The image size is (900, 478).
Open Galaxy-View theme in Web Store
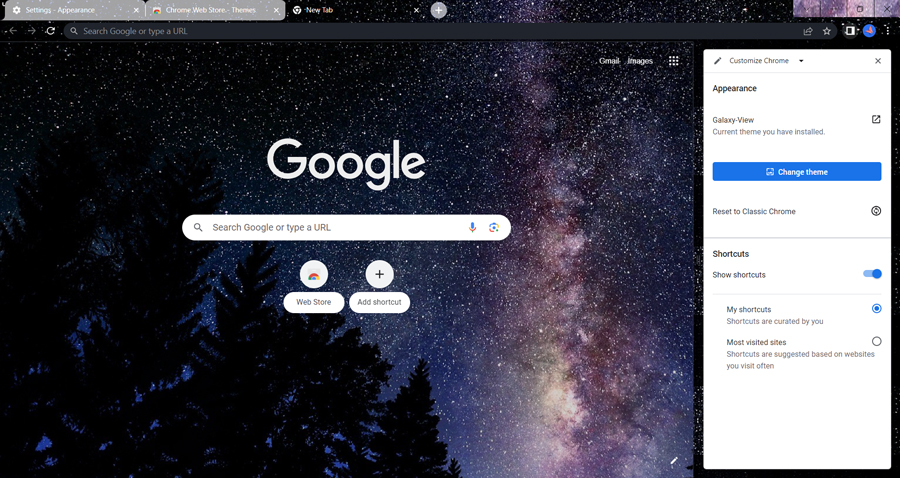pos(876,119)
